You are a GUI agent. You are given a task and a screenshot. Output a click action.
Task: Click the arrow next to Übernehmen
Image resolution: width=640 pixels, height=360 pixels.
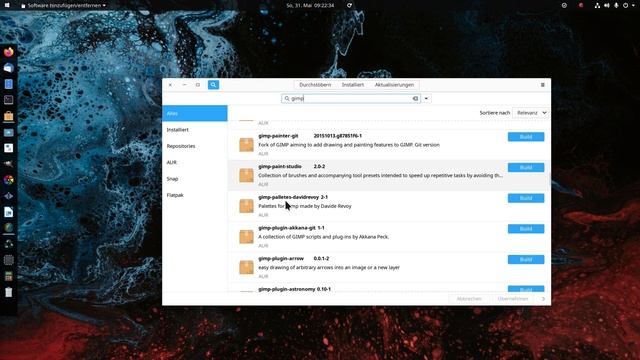(543, 299)
